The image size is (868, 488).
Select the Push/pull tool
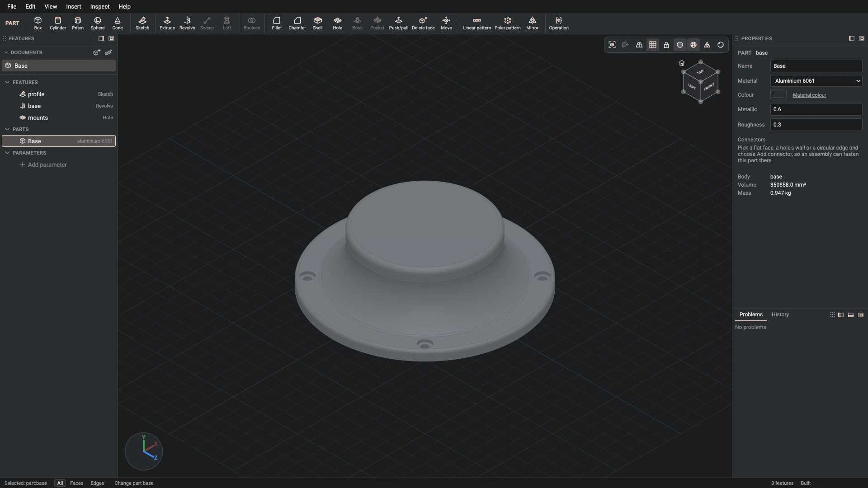399,23
